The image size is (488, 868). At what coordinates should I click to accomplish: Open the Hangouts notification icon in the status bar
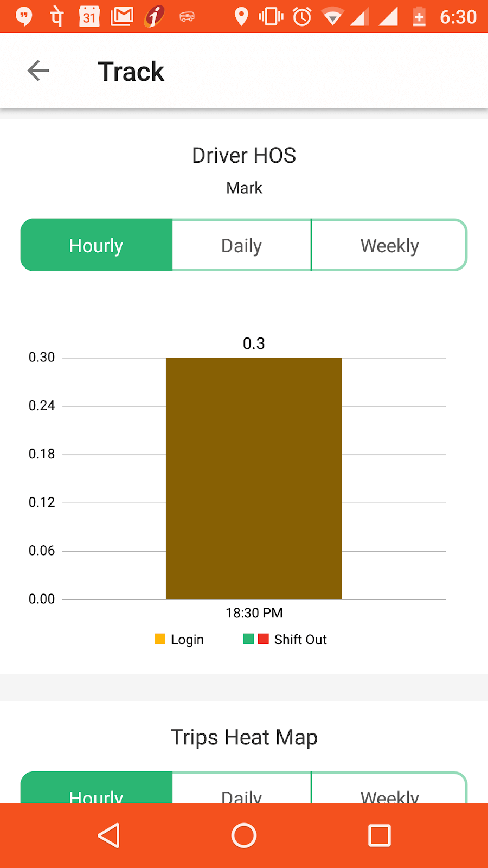click(23, 16)
